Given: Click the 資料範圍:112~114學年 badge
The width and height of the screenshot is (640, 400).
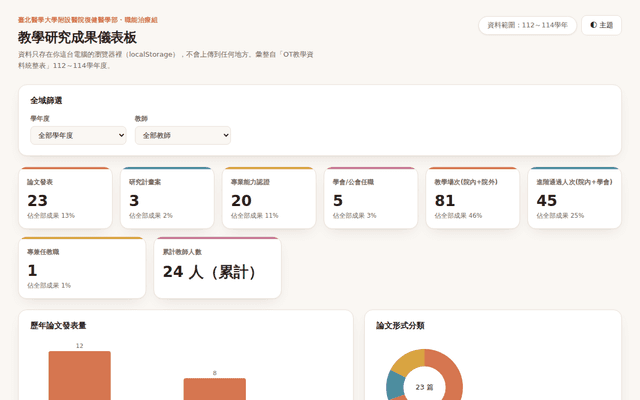Looking at the screenshot, I should coord(527,25).
